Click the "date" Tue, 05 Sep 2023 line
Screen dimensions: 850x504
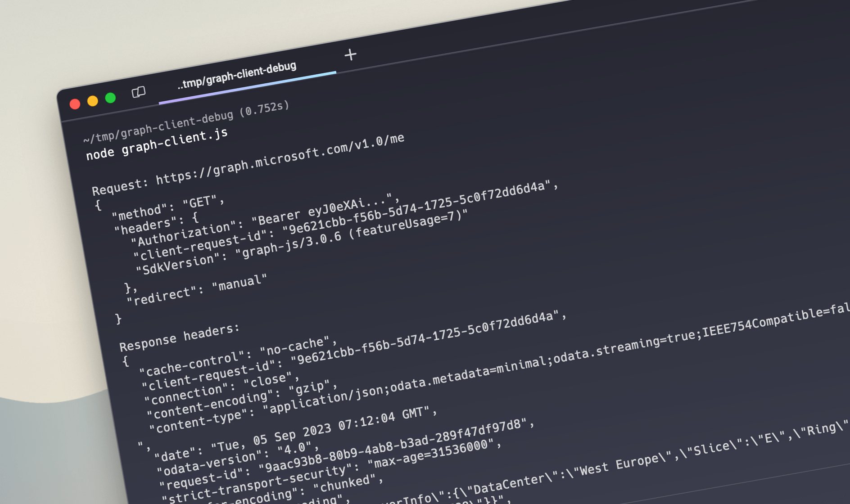pyautogui.click(x=295, y=435)
